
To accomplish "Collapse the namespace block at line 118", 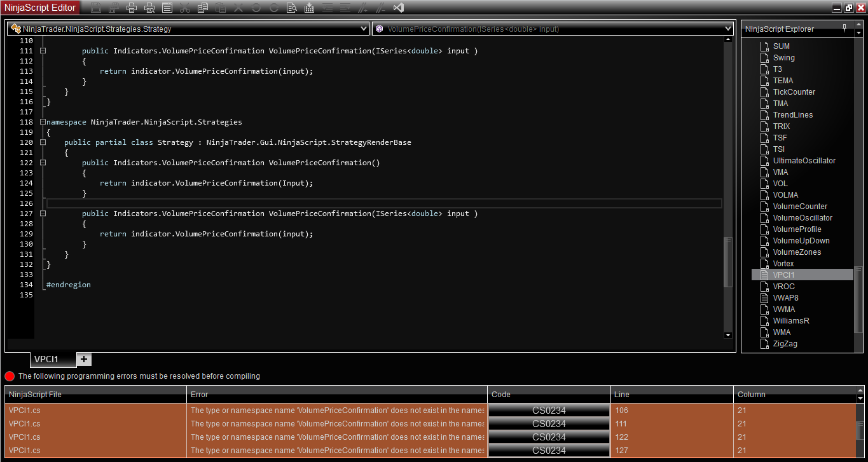I will point(43,122).
